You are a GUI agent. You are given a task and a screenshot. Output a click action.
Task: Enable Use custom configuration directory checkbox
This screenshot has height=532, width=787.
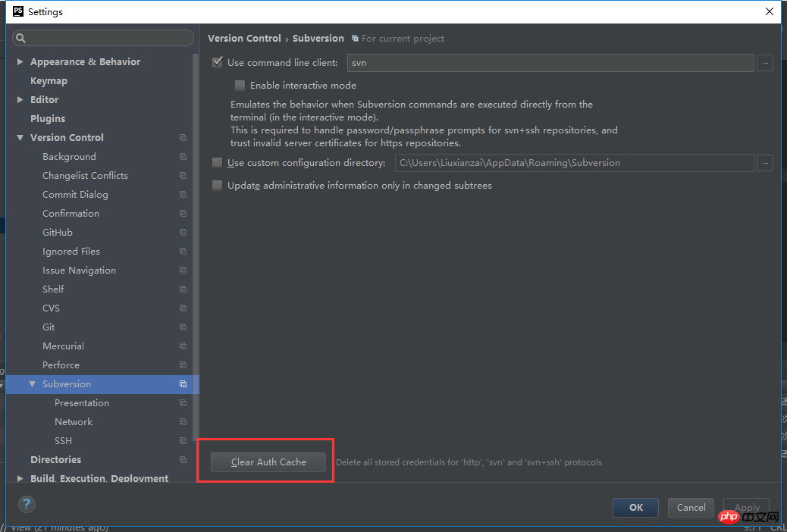tap(218, 163)
